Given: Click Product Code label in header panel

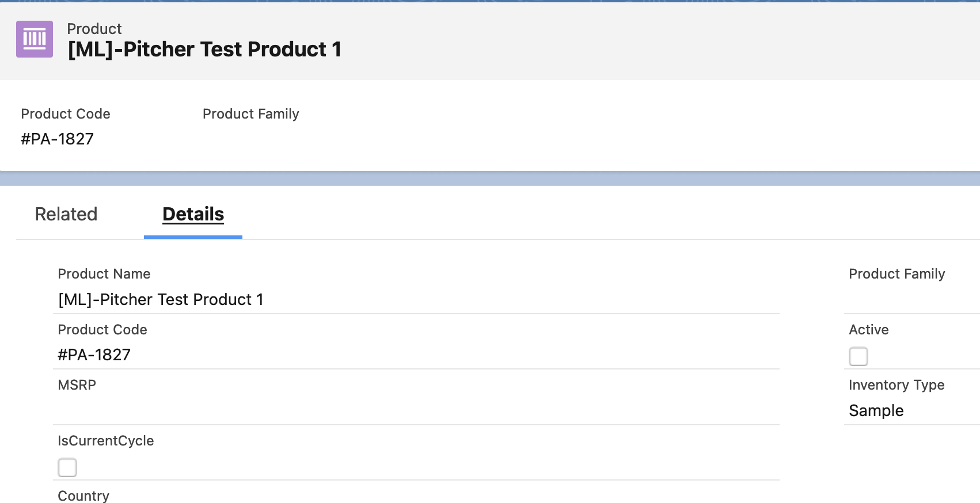Looking at the screenshot, I should click(x=65, y=114).
